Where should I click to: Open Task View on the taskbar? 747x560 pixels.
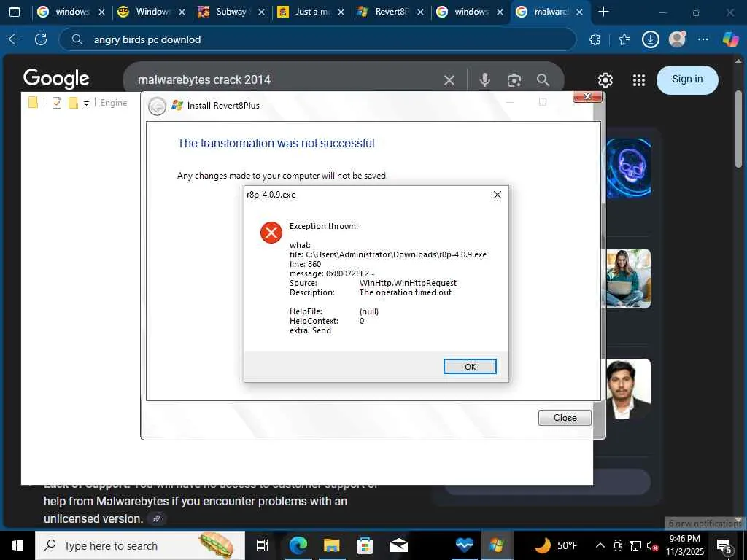click(263, 545)
